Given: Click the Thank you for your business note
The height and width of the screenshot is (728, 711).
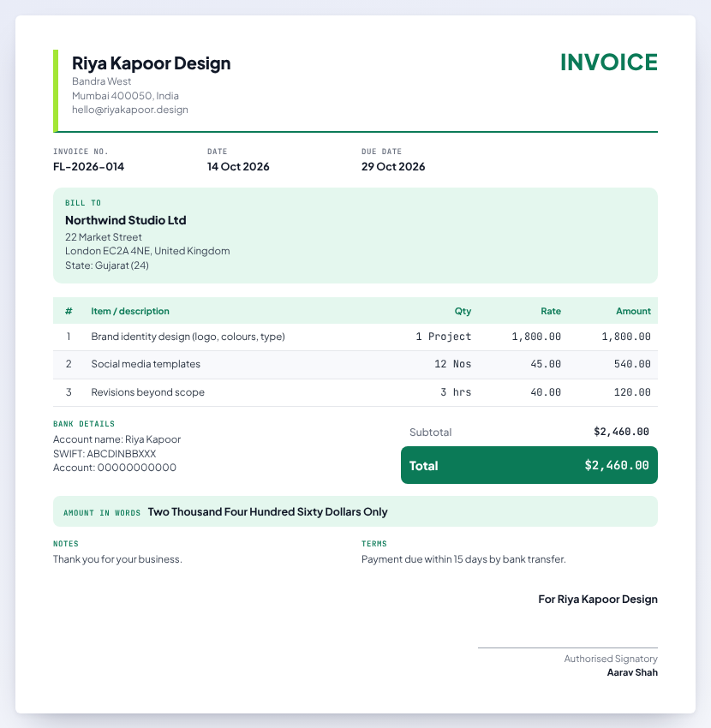Looking at the screenshot, I should 117,559.
